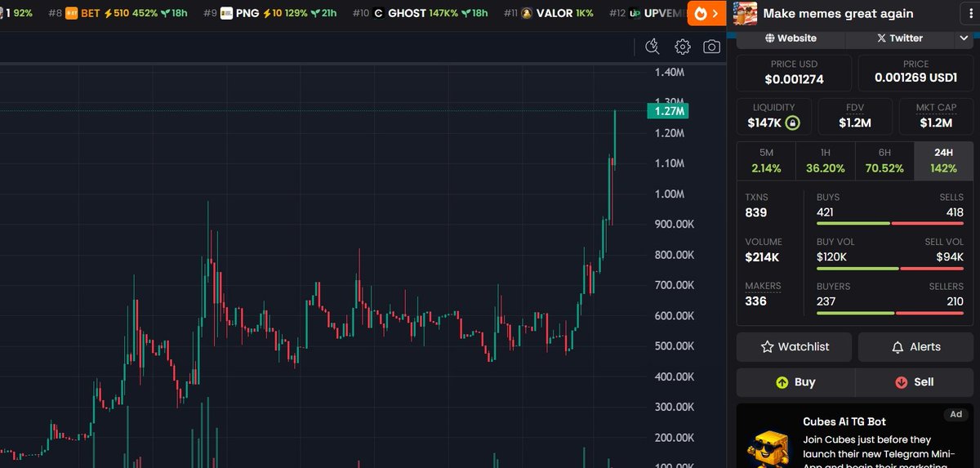
Task: Click the liquidity lock icon
Action: pos(792,123)
